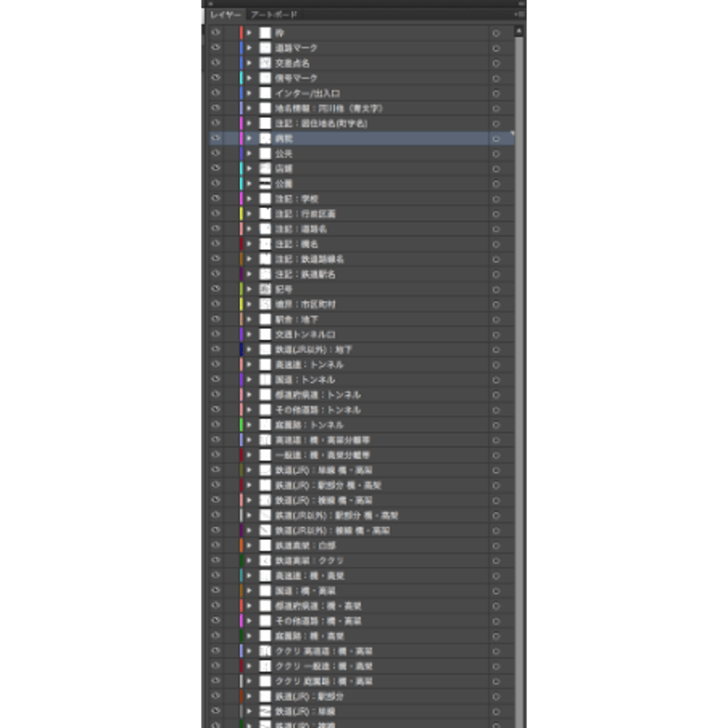Image resolution: width=728 pixels, height=728 pixels.
Task: Click the red color bar of 枠 layer
Action: pos(241,33)
